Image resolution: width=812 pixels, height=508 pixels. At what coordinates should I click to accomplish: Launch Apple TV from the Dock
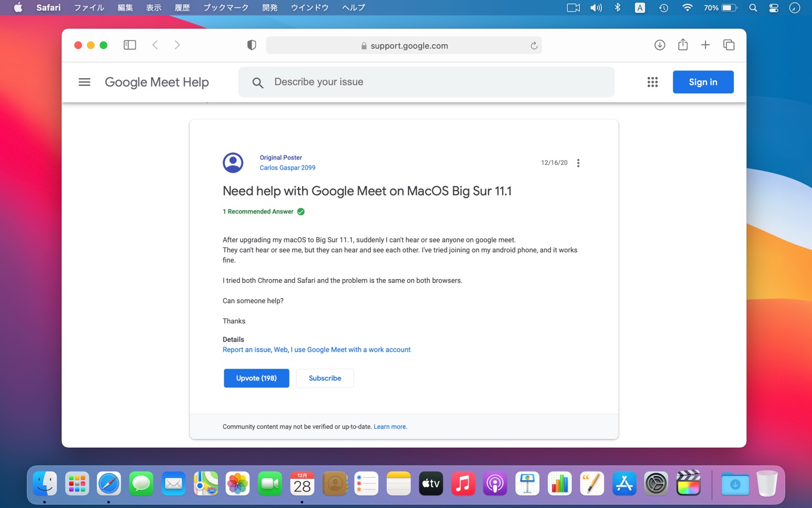click(430, 483)
